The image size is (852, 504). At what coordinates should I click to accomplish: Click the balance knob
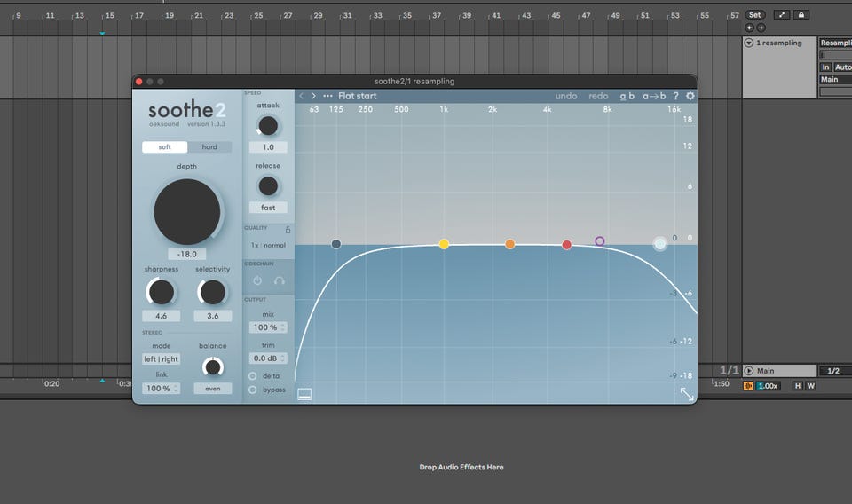point(212,367)
